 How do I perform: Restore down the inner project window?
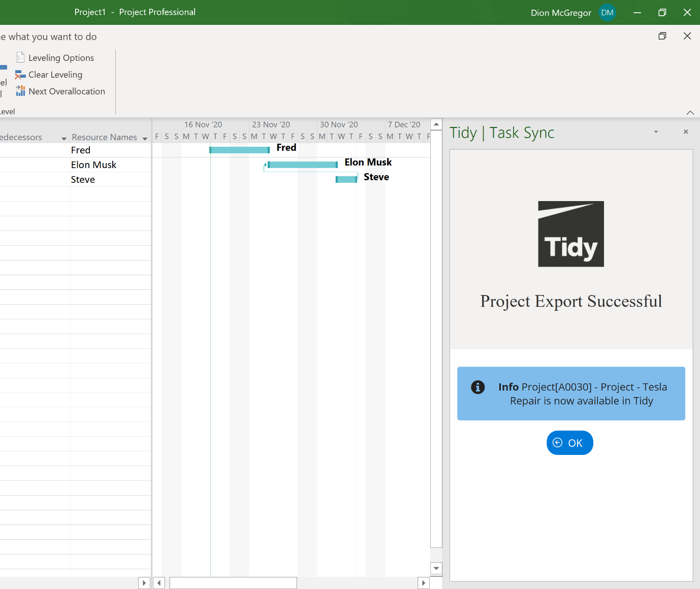[662, 36]
